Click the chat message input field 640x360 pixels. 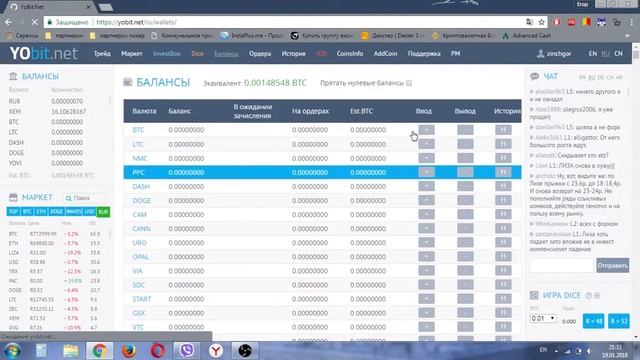[x=561, y=265]
